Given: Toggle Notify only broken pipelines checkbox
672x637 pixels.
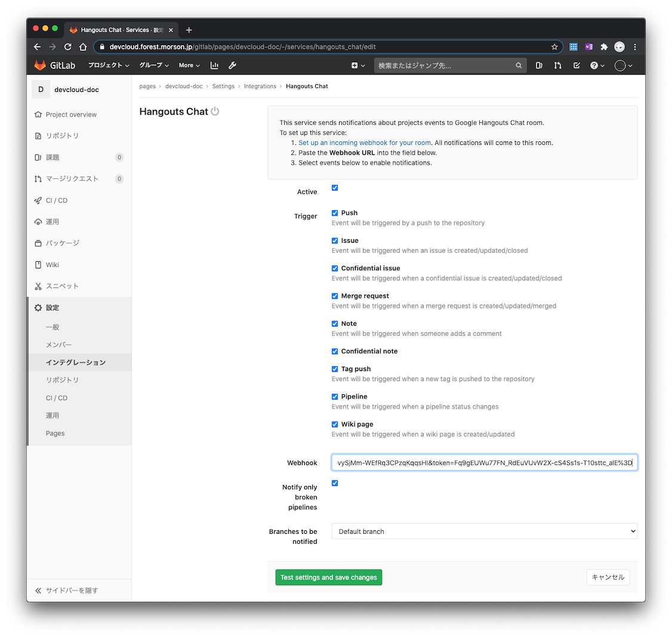Looking at the screenshot, I should 335,483.
